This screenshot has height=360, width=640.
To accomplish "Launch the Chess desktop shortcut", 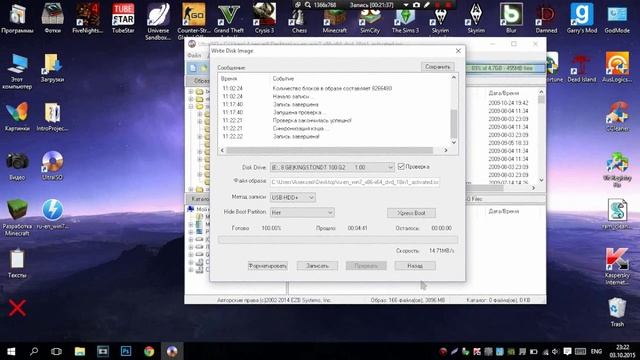I will tap(299, 20).
